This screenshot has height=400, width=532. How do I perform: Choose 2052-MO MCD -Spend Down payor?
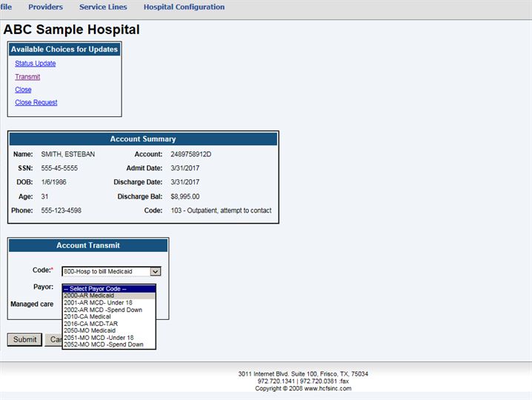109,344
